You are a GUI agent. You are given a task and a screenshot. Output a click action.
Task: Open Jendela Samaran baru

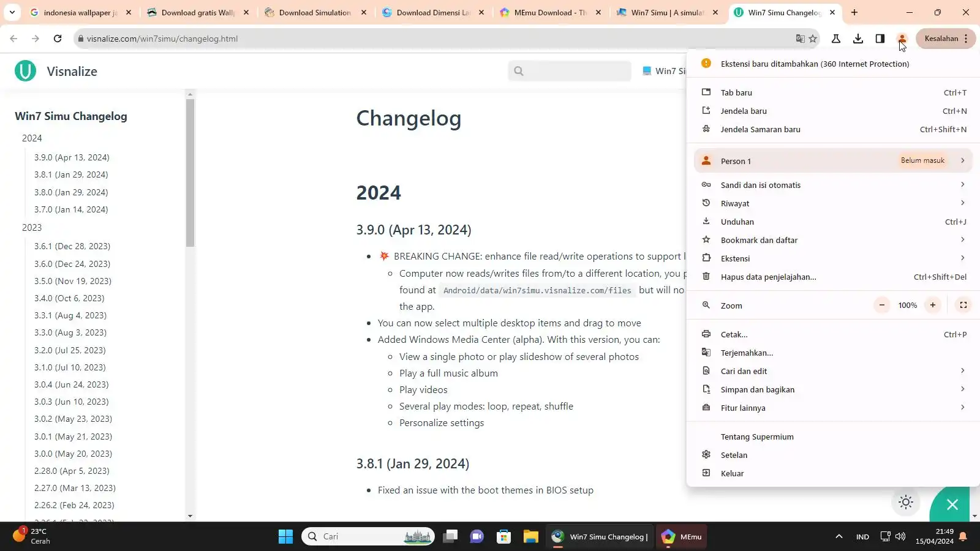click(x=833, y=129)
